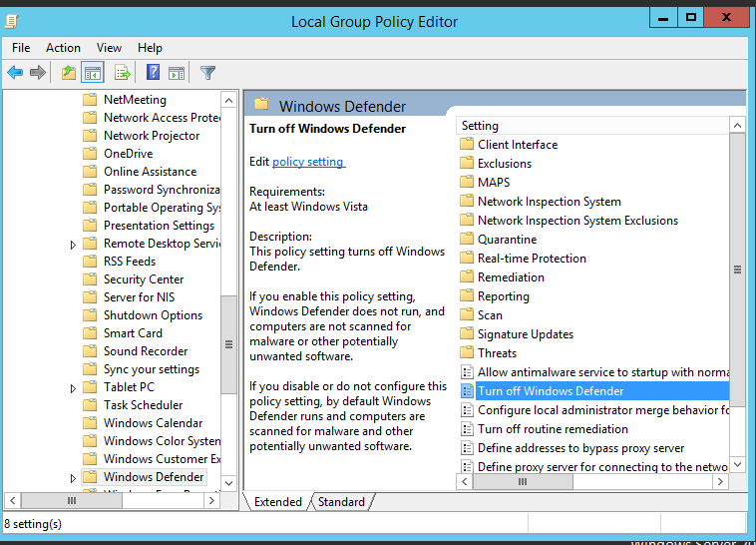Open the View menu

[109, 48]
